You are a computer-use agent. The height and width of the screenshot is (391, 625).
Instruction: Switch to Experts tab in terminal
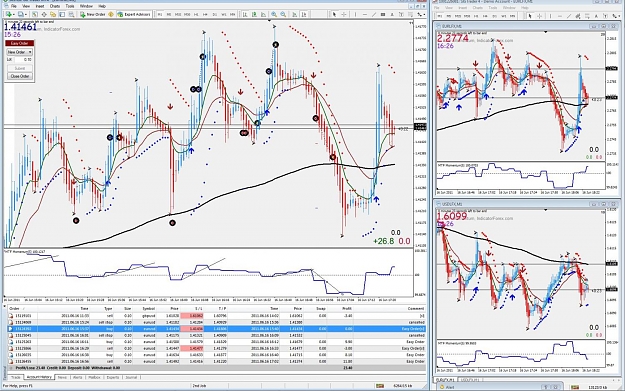tap(113, 377)
